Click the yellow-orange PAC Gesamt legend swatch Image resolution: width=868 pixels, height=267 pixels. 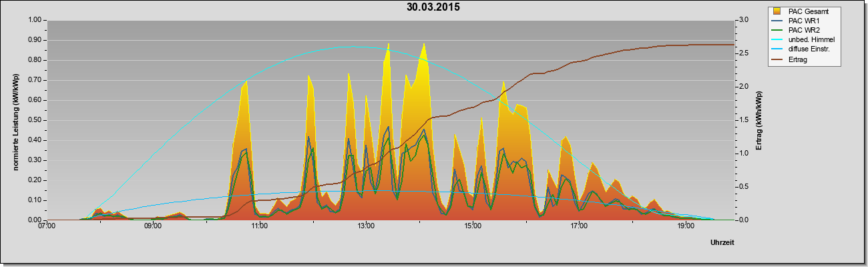(x=777, y=11)
